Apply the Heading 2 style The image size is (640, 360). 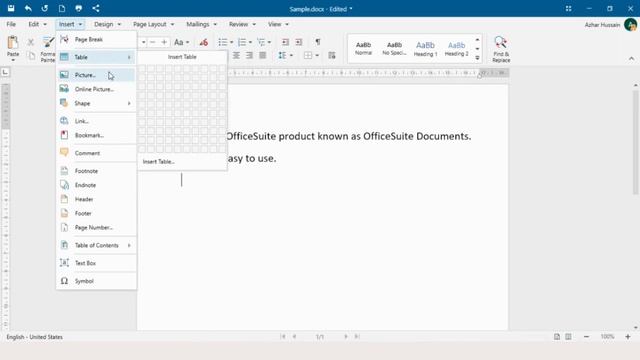click(x=456, y=48)
